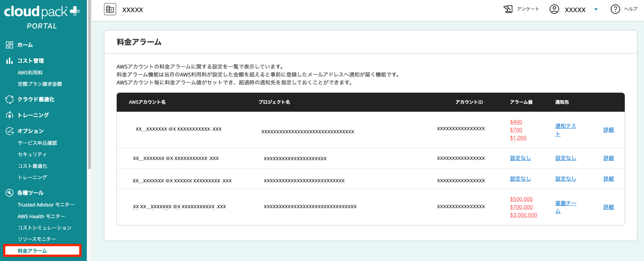Screen dimensions: 644x261
Task: Click the options checkmark-plus icon
Action: click(x=9, y=131)
